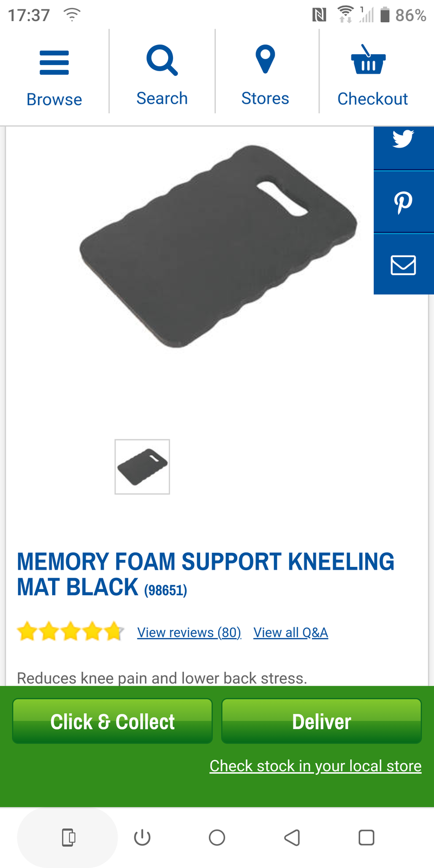The image size is (434, 868).
Task: Pin product to Pinterest
Action: point(404,202)
